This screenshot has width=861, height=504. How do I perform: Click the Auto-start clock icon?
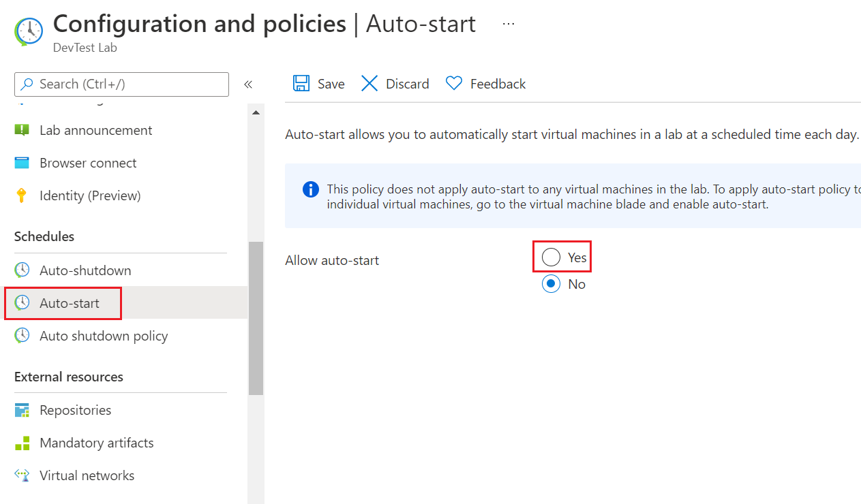22,303
